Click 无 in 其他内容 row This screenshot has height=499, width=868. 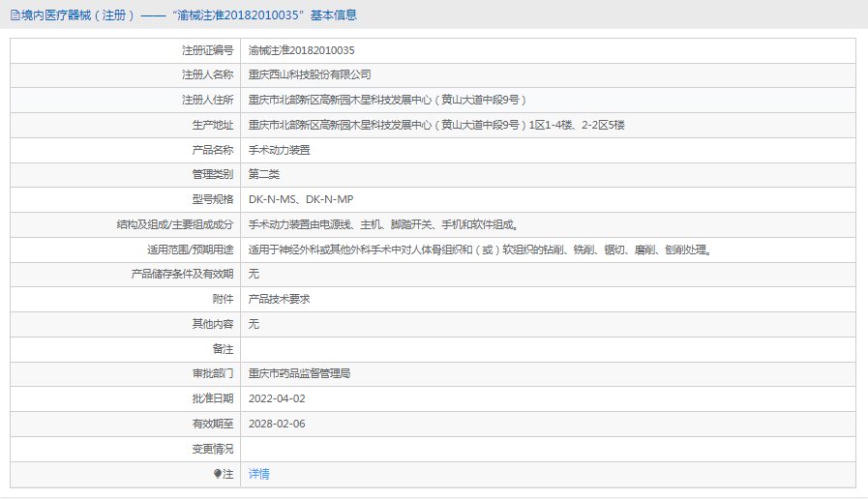tap(254, 324)
